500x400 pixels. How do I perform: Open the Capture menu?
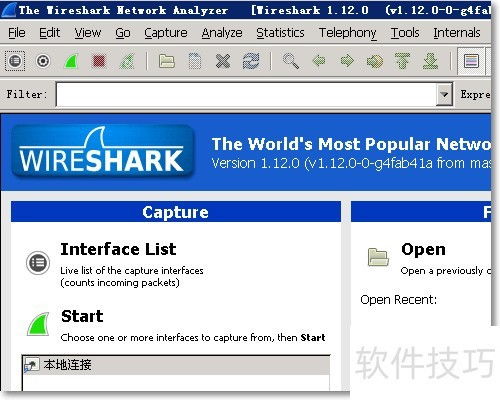166,33
